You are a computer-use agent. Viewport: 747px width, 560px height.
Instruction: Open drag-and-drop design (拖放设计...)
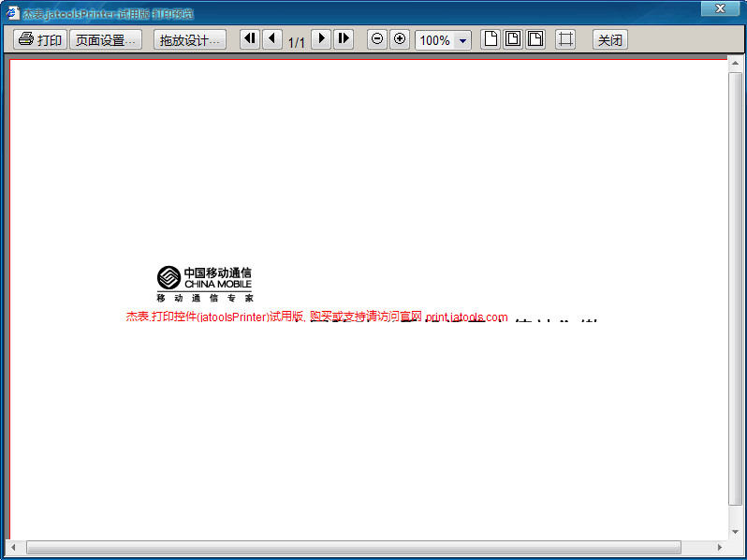pyautogui.click(x=190, y=39)
